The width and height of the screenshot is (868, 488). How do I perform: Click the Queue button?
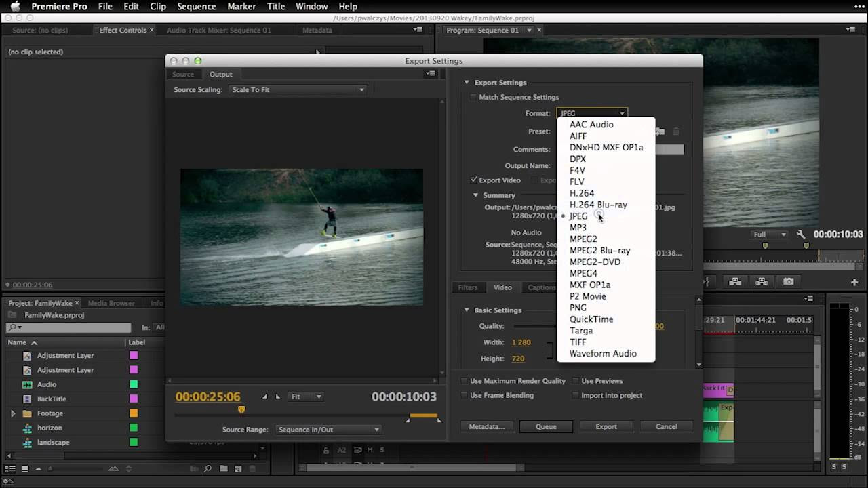[546, 426]
